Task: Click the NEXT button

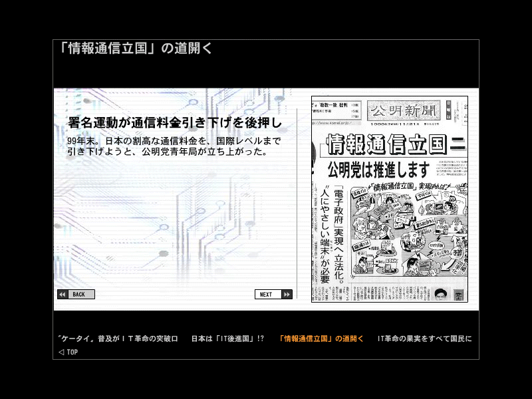Action: point(273,294)
